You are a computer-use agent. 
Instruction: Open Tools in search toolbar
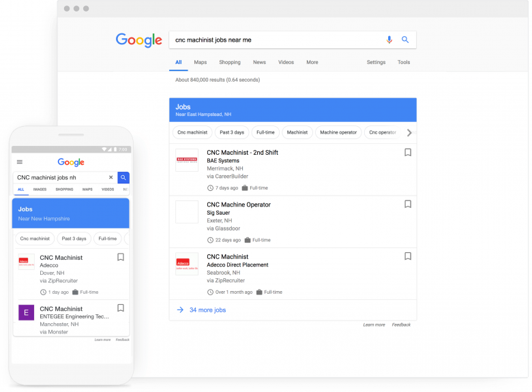pos(404,63)
